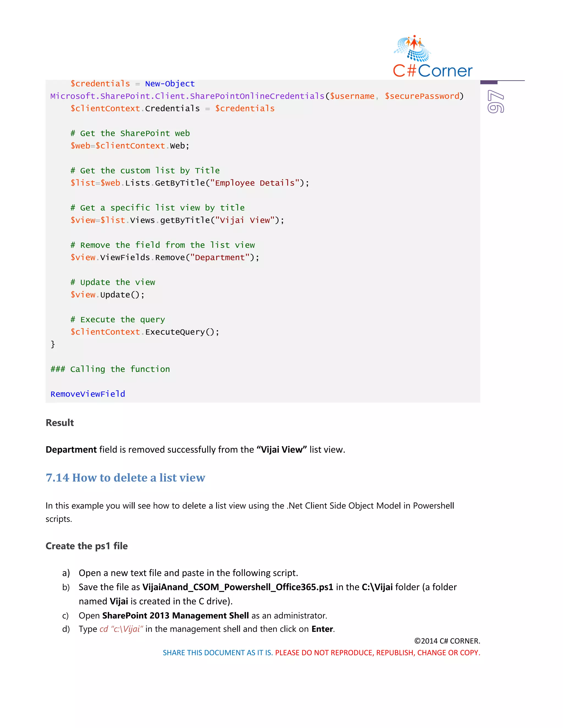The width and height of the screenshot is (563, 728).
Task: Click the 'Result' heading
Action: [x=60, y=423]
